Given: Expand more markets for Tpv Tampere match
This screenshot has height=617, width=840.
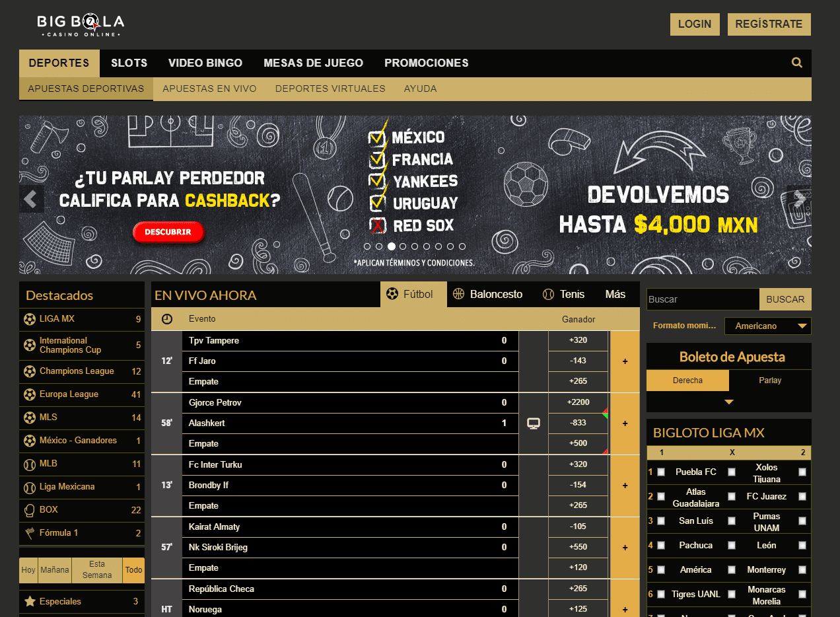Looking at the screenshot, I should pyautogui.click(x=625, y=361).
